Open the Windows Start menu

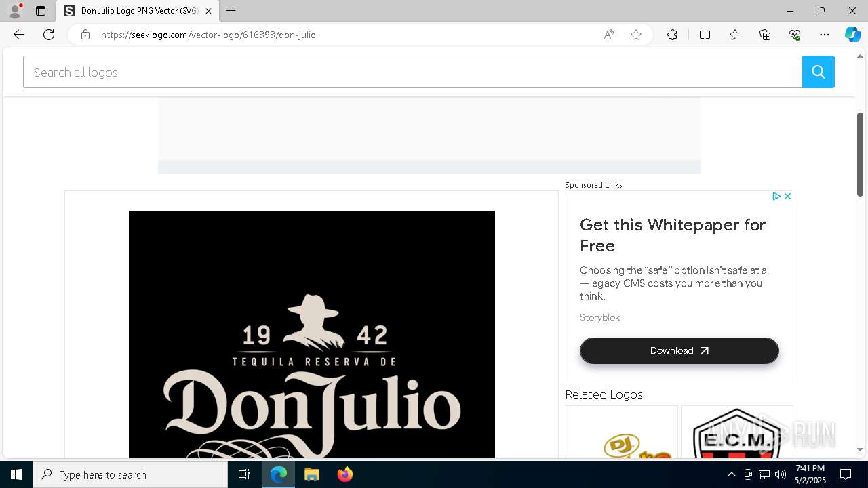(x=16, y=474)
